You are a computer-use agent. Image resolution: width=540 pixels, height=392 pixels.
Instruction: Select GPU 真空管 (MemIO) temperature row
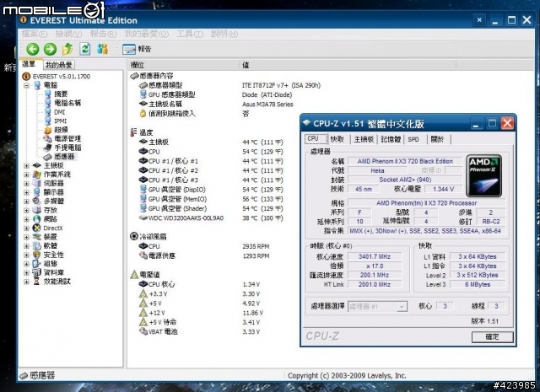(x=210, y=199)
